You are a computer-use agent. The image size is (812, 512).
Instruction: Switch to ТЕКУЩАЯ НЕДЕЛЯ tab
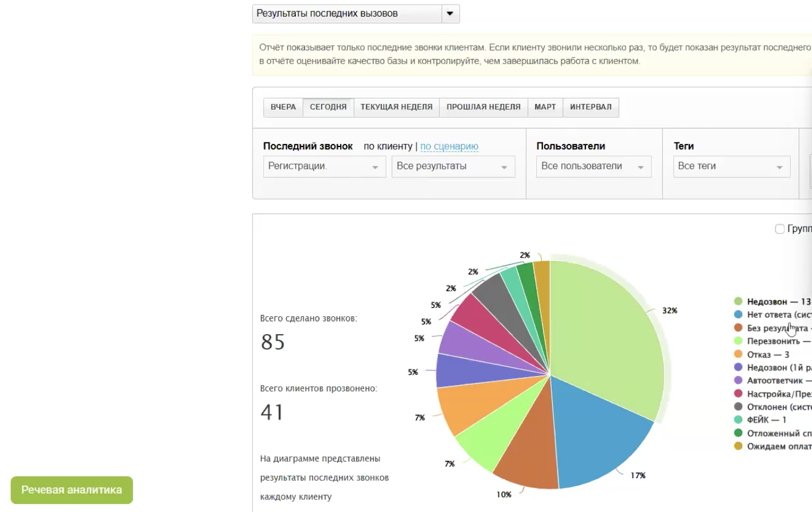pyautogui.click(x=396, y=107)
